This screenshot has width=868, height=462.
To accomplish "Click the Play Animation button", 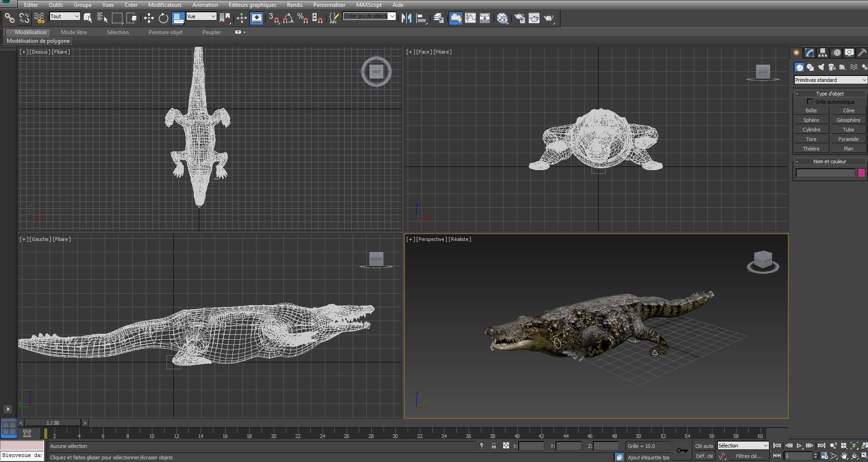I will click(799, 446).
